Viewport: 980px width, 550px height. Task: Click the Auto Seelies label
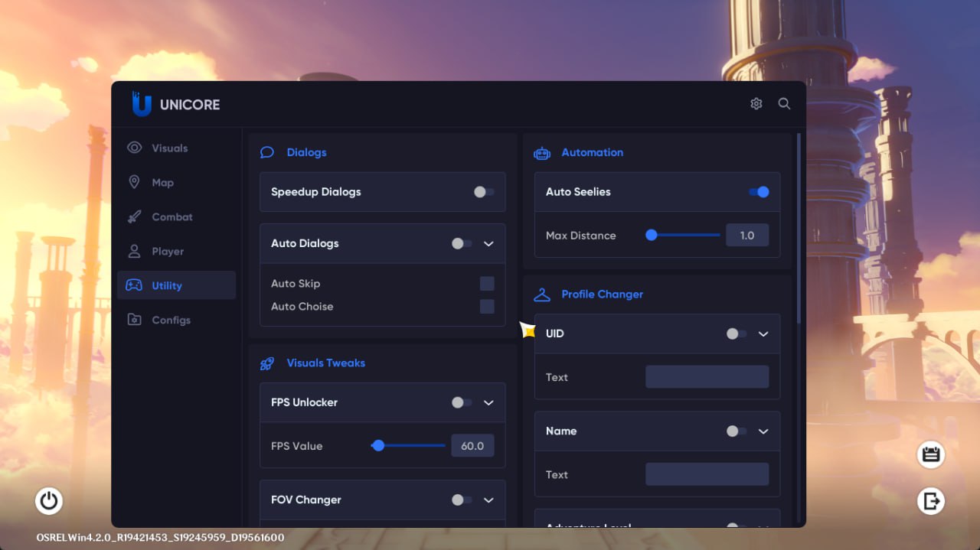(578, 192)
